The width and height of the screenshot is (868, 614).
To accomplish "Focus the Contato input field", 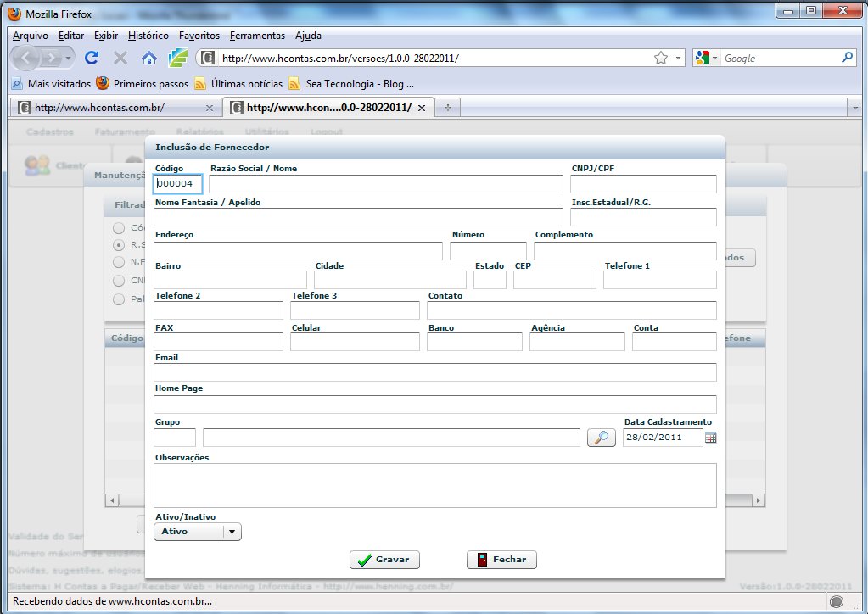I will coord(572,310).
